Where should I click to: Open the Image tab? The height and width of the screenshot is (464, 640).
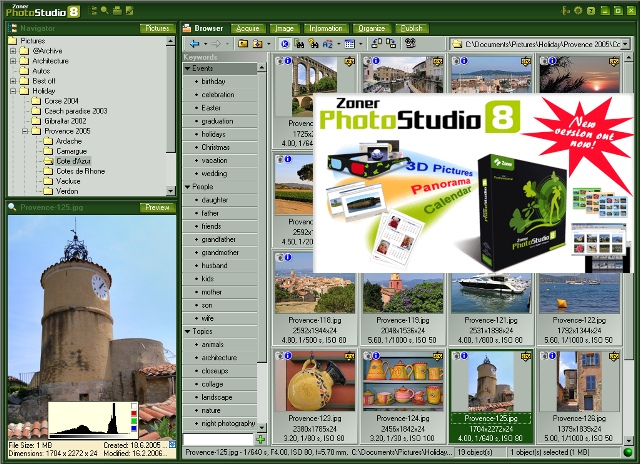[284, 28]
